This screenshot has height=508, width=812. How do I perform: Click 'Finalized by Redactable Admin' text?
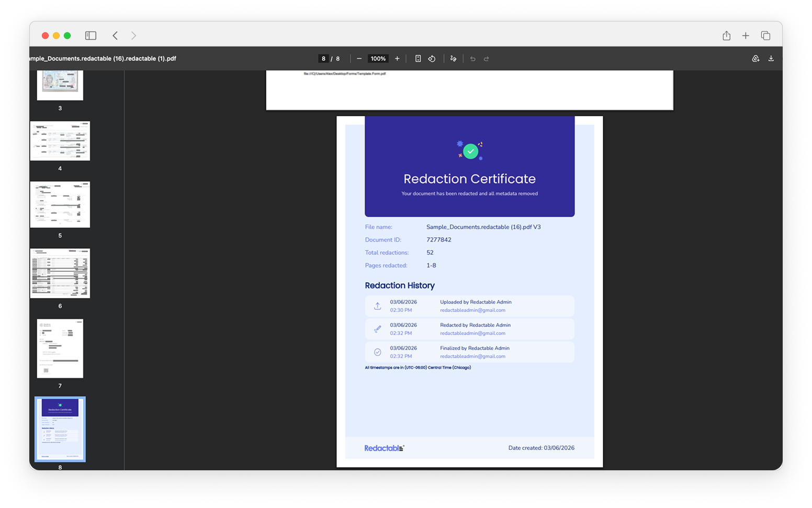475,348
